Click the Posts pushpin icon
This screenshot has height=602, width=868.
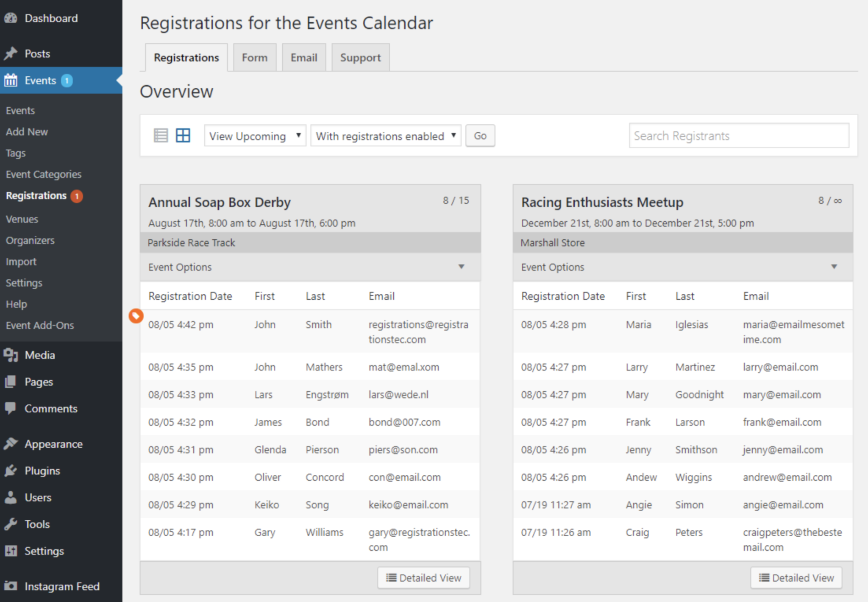pyautogui.click(x=11, y=53)
